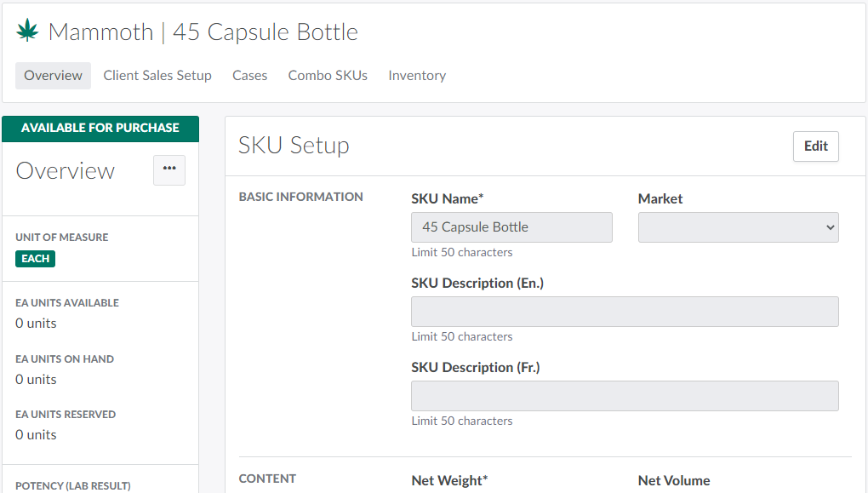Select the SKU Description (Fr.) field
Screen dimensions: 868x493
(x=625, y=396)
